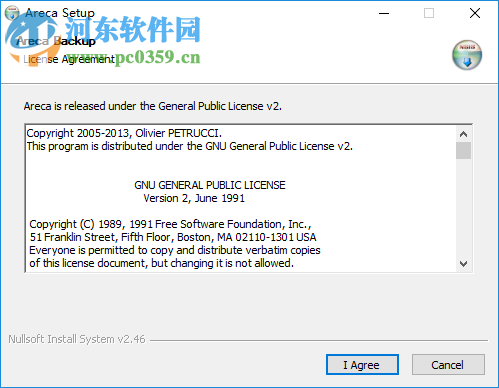
Task: Click 'of this license document' line
Action: pos(162,263)
